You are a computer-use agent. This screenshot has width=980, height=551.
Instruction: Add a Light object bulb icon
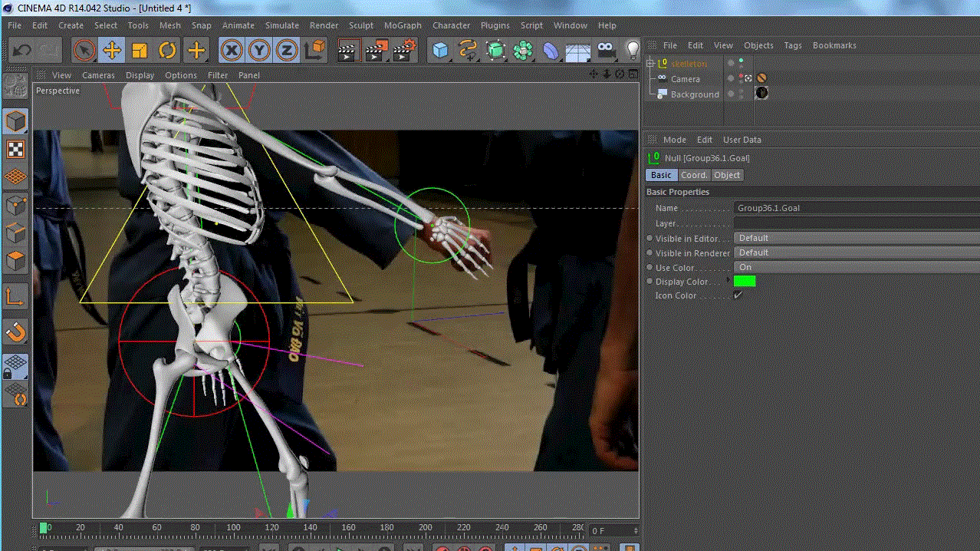click(x=633, y=51)
